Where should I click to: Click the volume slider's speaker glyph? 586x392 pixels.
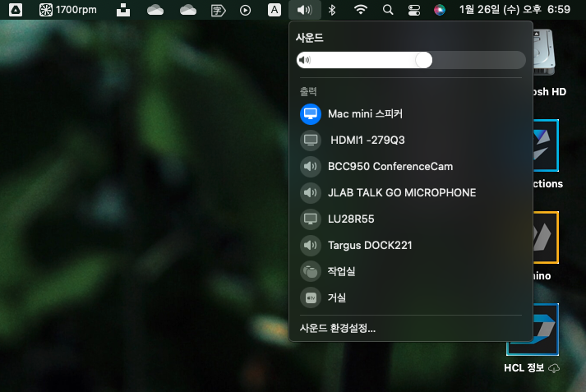[x=305, y=60]
